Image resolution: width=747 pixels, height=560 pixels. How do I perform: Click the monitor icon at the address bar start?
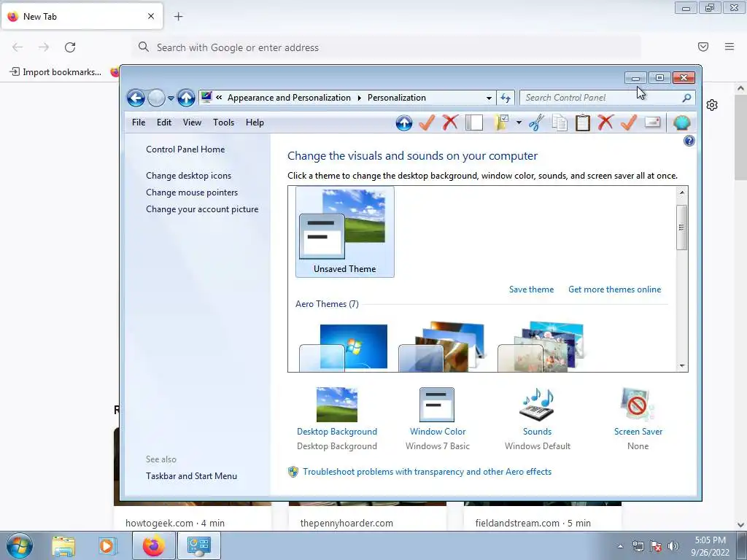tap(206, 98)
